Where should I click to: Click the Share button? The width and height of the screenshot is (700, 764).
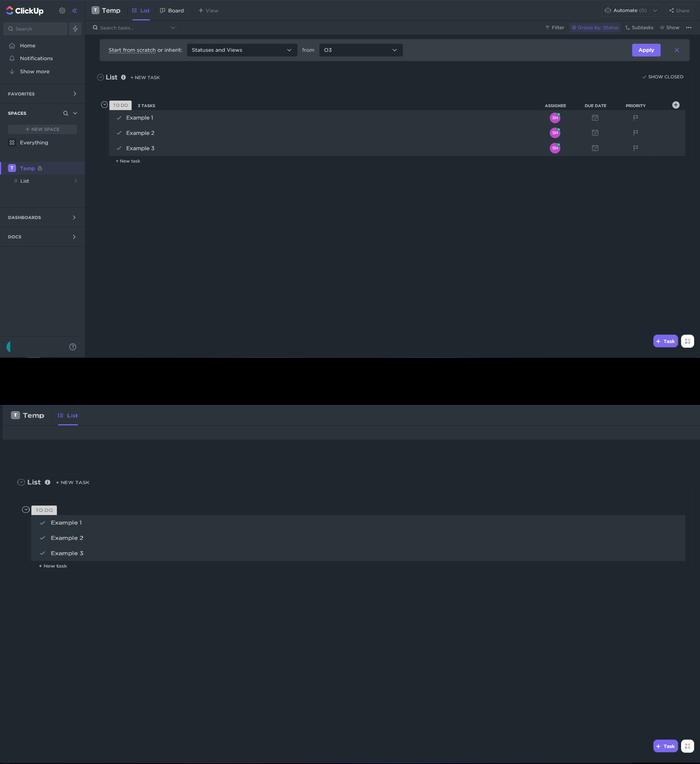tap(679, 11)
